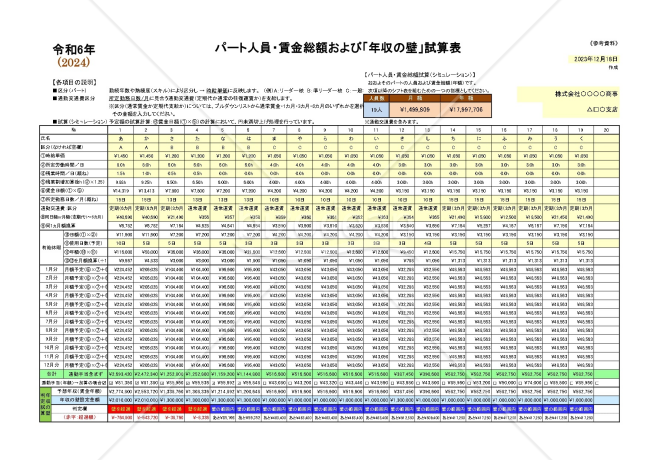
Task: Click the red (赤字:超過額) row label
Action: coord(79,418)
